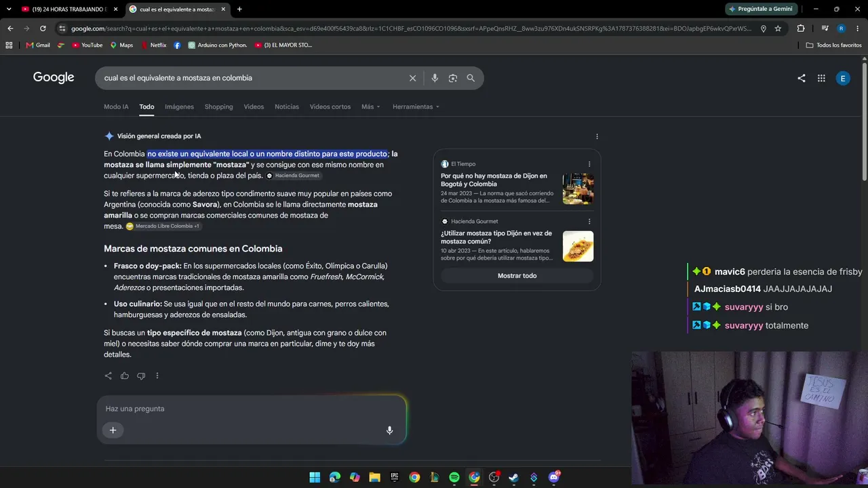Expand the Herramientas tools dropdown
The height and width of the screenshot is (488, 868).
point(416,107)
